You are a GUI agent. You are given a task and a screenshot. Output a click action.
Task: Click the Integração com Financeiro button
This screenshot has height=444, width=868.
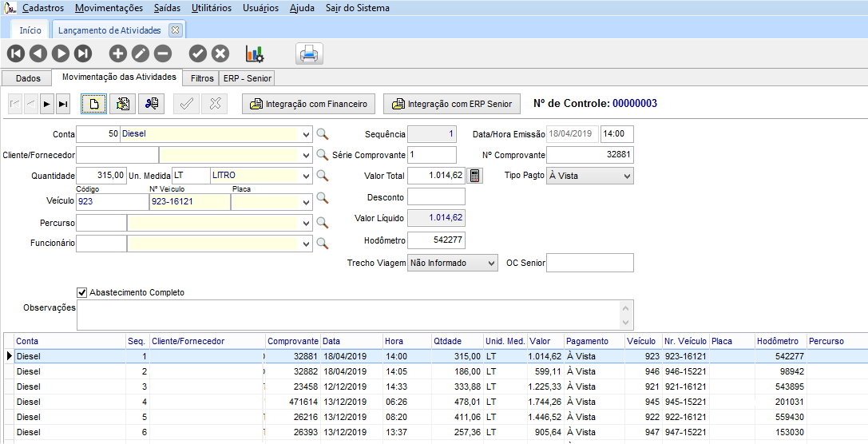tap(309, 104)
